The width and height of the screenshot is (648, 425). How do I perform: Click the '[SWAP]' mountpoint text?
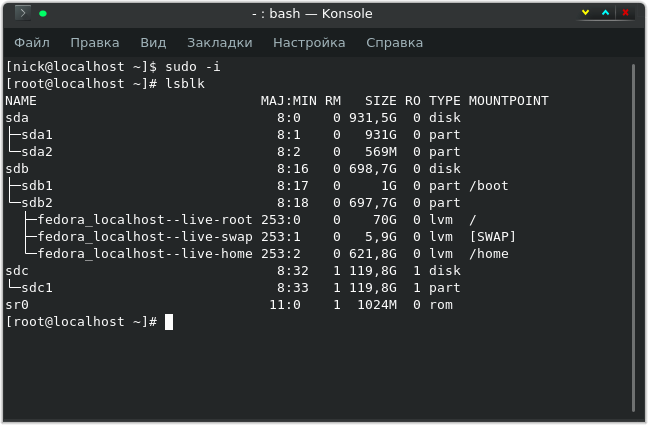tap(493, 236)
